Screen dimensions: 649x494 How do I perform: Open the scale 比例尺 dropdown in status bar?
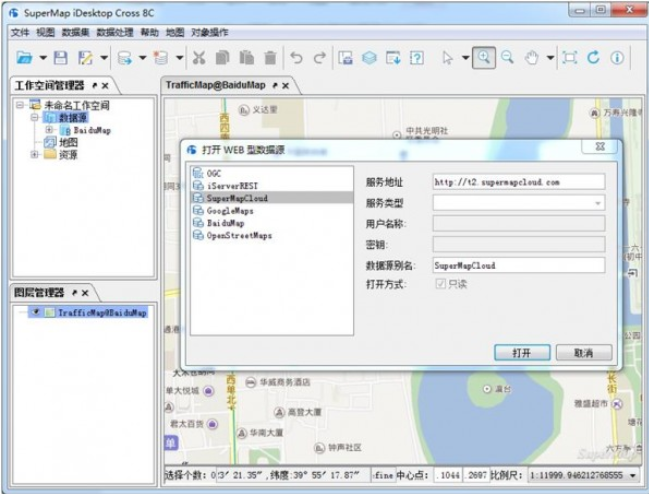point(634,475)
